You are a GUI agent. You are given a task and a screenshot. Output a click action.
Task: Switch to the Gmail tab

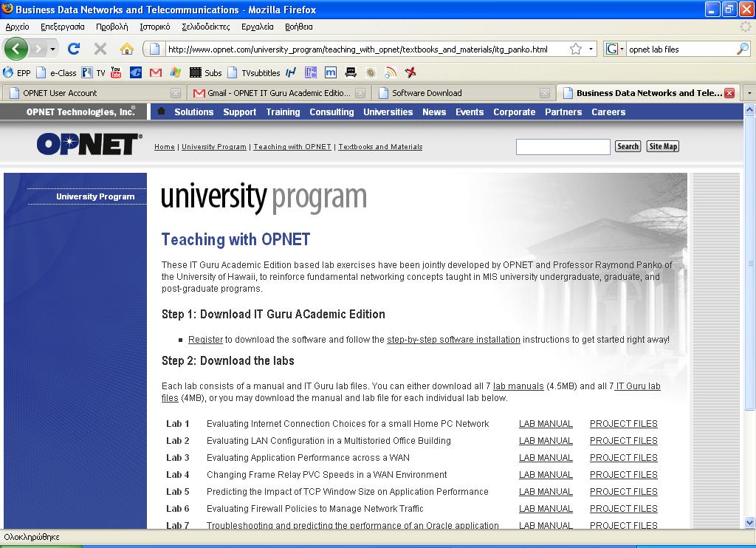click(x=278, y=93)
